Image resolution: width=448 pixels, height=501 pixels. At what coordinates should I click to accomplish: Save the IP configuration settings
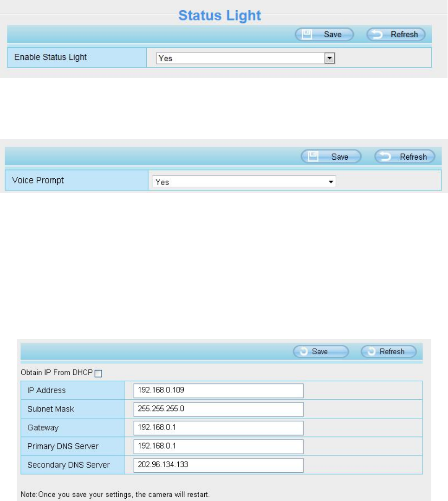pyautogui.click(x=320, y=351)
